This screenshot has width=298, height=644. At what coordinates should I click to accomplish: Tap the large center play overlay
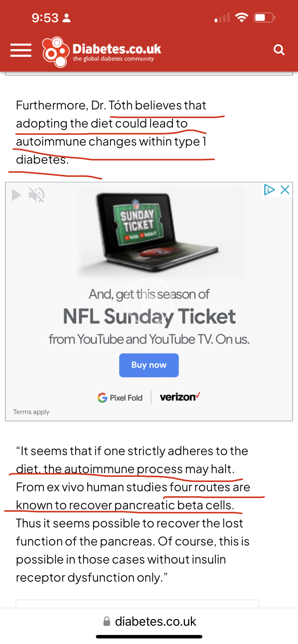click(149, 301)
